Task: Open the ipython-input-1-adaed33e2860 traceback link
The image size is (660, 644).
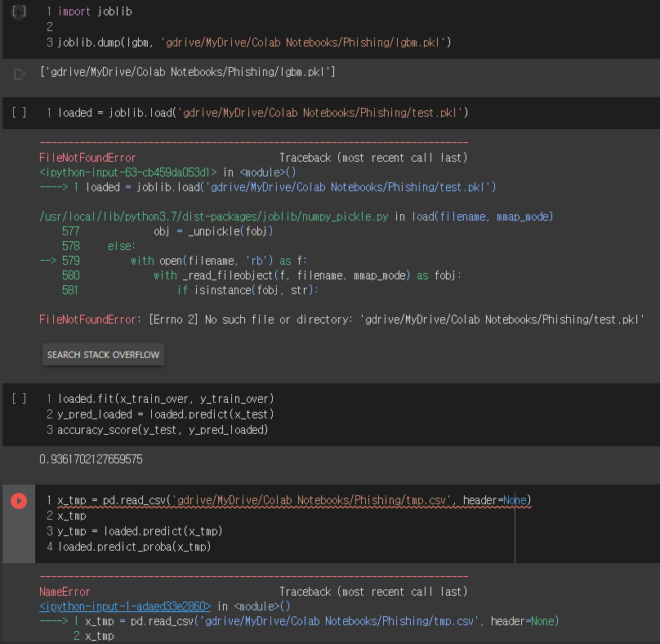Action: click(x=124, y=606)
